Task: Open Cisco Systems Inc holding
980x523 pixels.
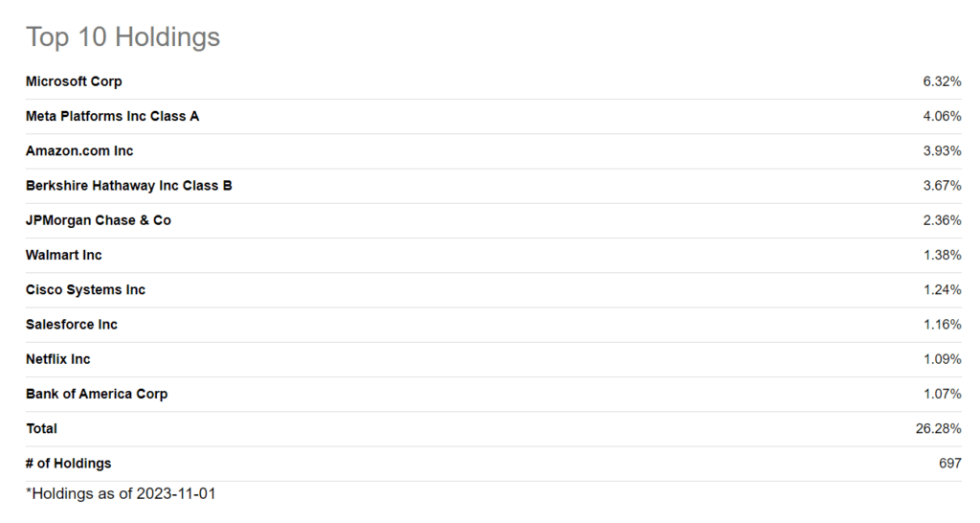Action: 85,289
